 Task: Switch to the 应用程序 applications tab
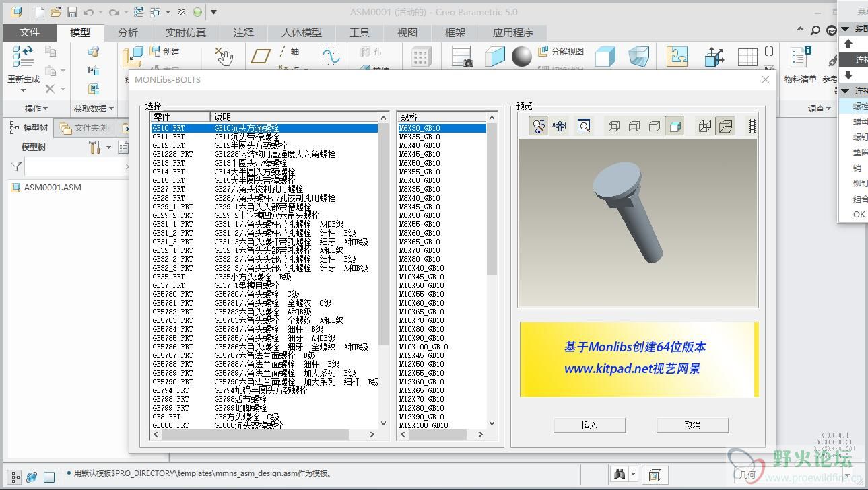click(x=513, y=32)
